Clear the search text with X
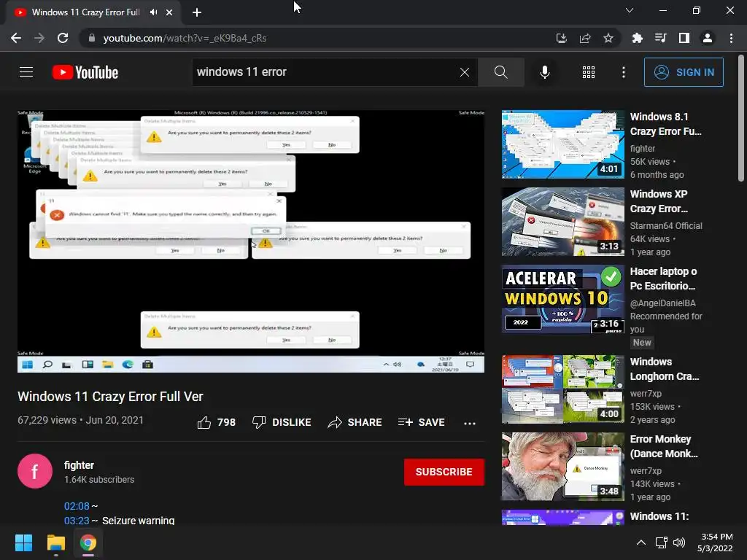 tap(465, 72)
